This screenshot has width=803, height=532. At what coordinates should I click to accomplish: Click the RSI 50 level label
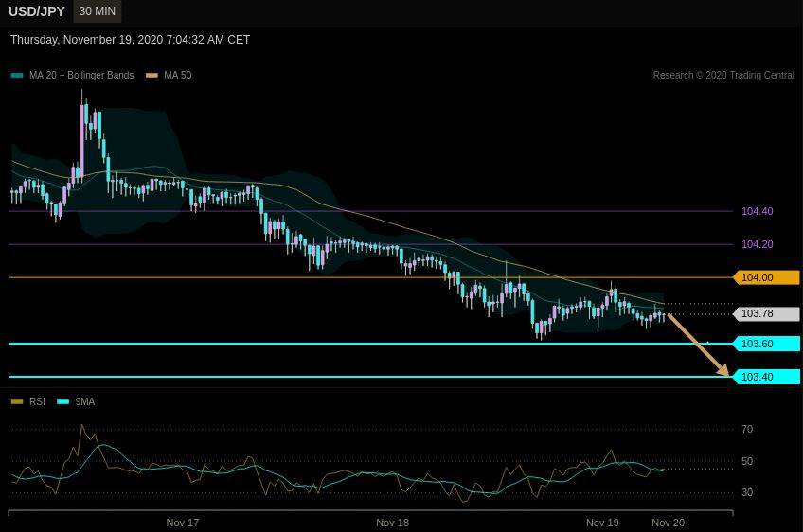(x=747, y=461)
